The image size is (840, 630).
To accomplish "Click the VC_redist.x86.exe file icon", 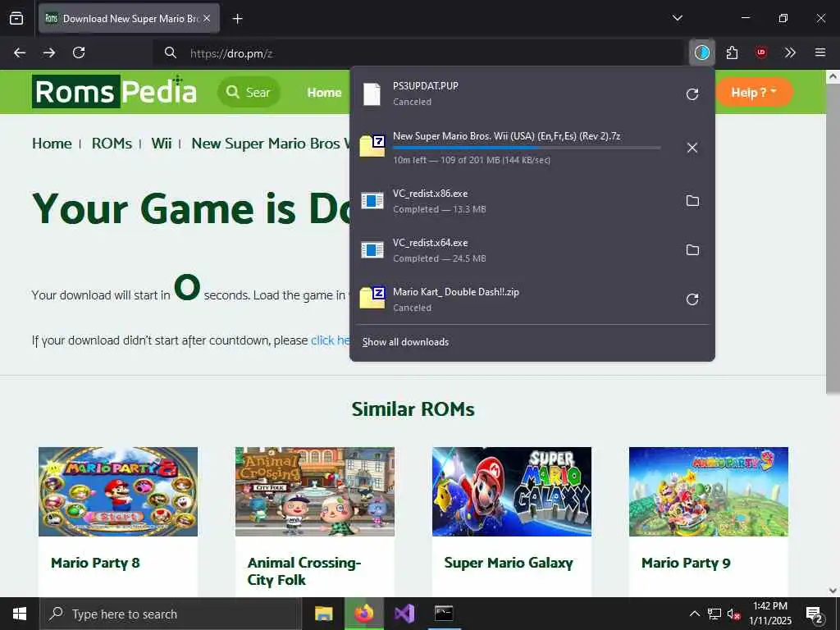I will click(x=372, y=201).
